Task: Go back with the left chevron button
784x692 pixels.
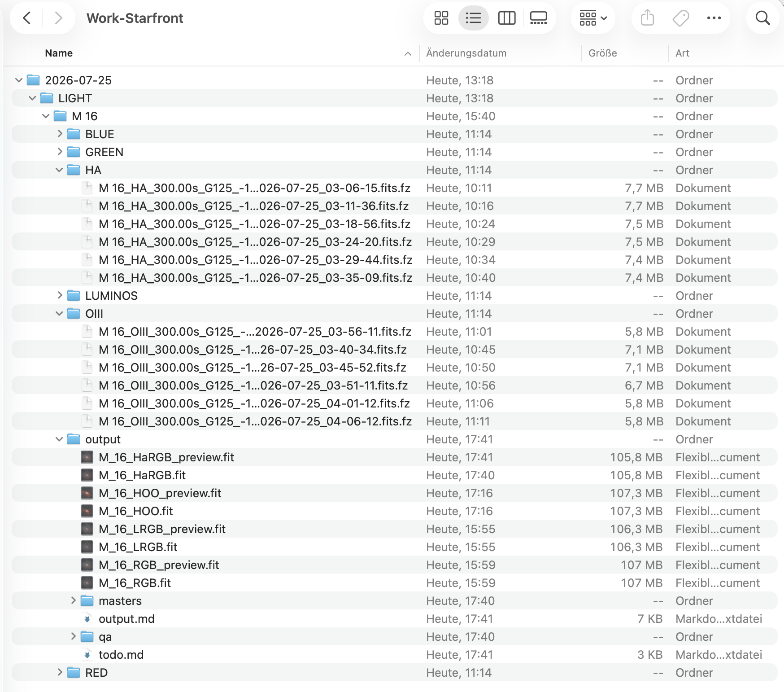Action: [27, 18]
